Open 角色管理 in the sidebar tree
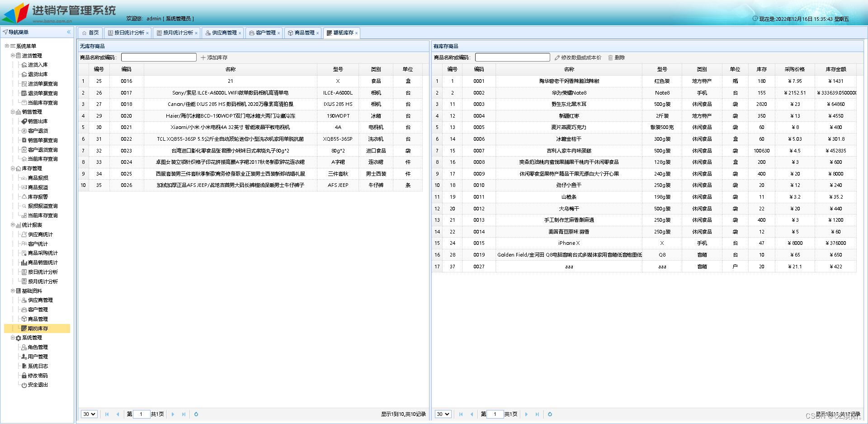 pos(38,347)
